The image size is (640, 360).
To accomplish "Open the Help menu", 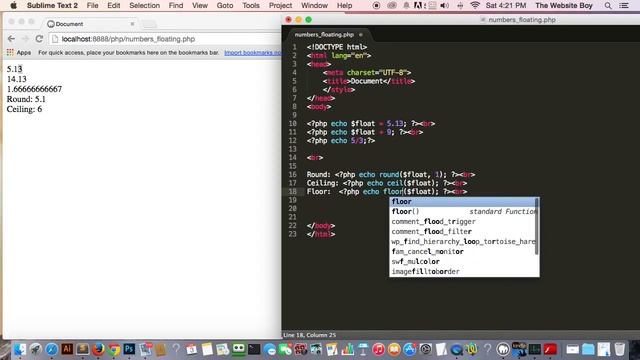I will 344,5.
